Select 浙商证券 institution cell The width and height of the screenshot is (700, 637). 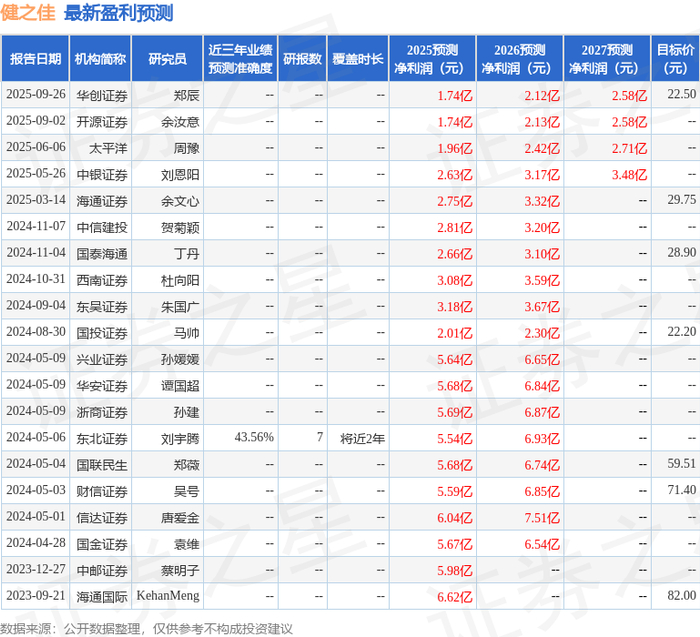(x=102, y=412)
